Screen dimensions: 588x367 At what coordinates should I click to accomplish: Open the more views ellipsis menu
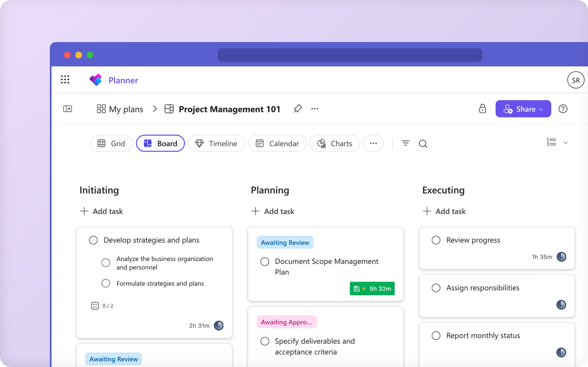tap(373, 143)
